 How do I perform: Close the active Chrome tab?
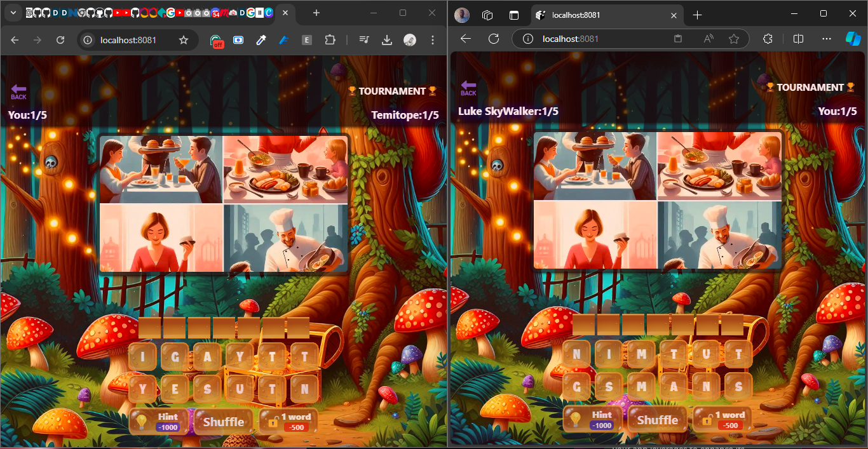pyautogui.click(x=285, y=13)
